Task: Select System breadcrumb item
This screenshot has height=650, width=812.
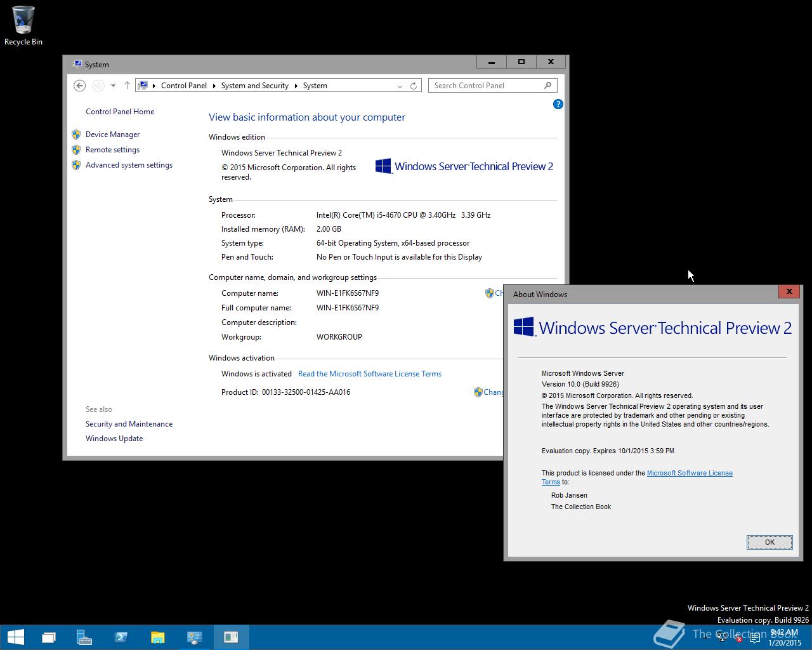Action: 315,86
